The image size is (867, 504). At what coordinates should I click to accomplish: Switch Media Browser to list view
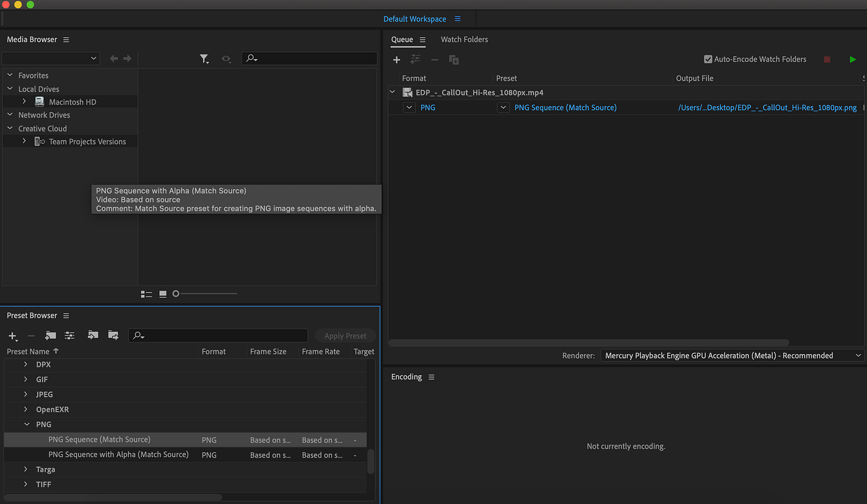(x=146, y=293)
